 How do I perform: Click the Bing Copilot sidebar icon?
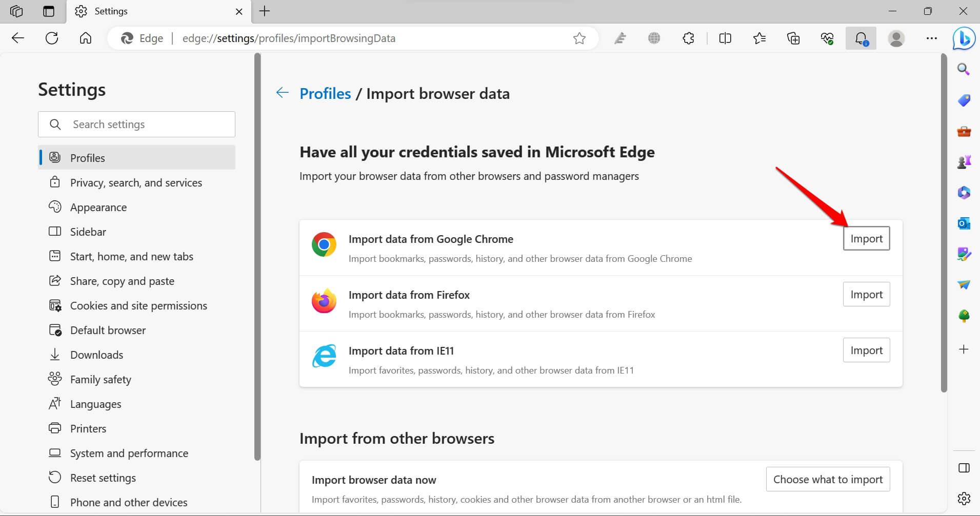(964, 39)
